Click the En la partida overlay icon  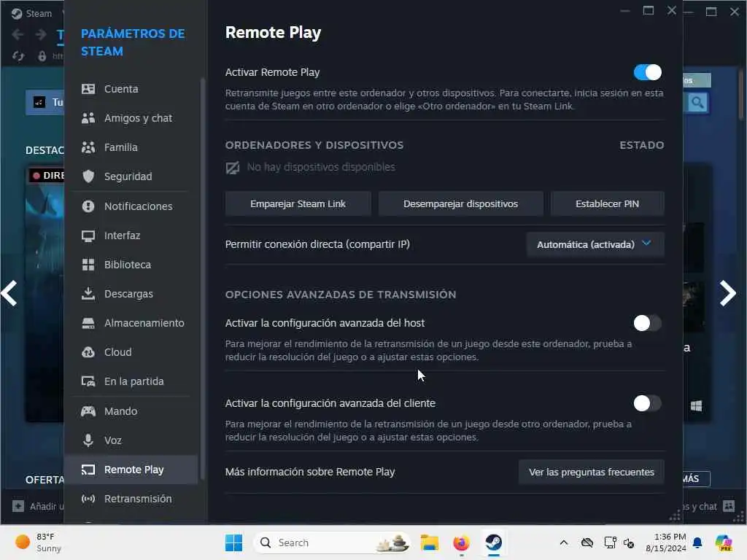pyautogui.click(x=88, y=381)
